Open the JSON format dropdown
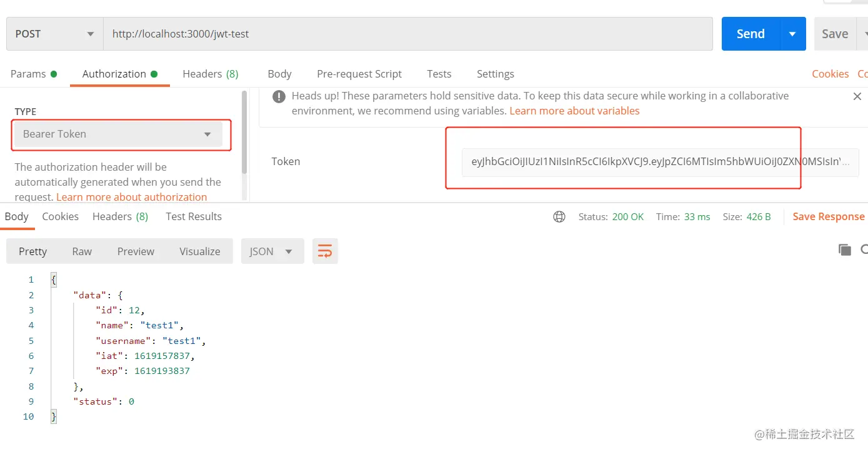Image resolution: width=868 pixels, height=454 pixels. 272,251
